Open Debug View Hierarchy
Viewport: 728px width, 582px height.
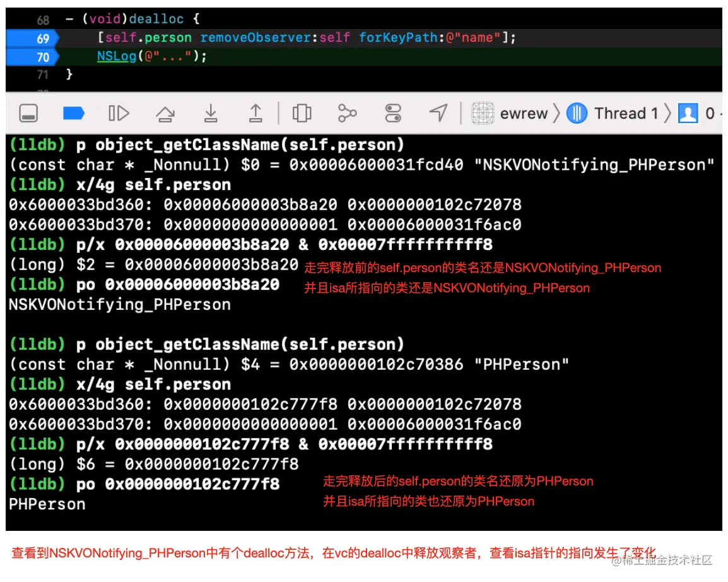click(302, 114)
